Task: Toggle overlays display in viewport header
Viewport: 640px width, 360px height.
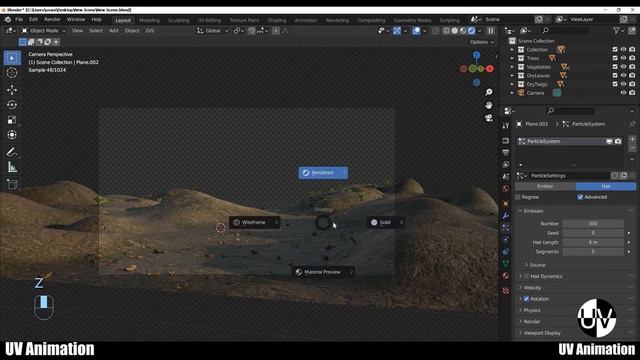Action: pos(416,31)
